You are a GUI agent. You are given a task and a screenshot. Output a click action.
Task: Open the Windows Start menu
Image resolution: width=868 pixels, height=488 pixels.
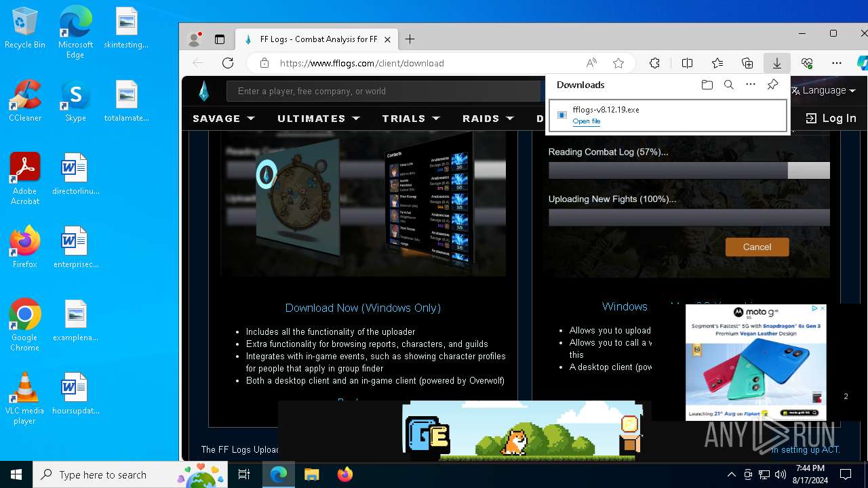coord(16,474)
